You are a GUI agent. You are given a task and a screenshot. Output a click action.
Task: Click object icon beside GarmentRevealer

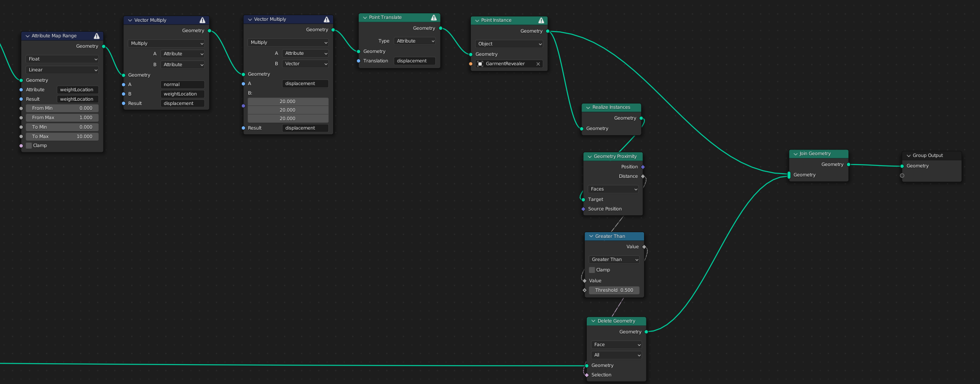[x=480, y=64]
